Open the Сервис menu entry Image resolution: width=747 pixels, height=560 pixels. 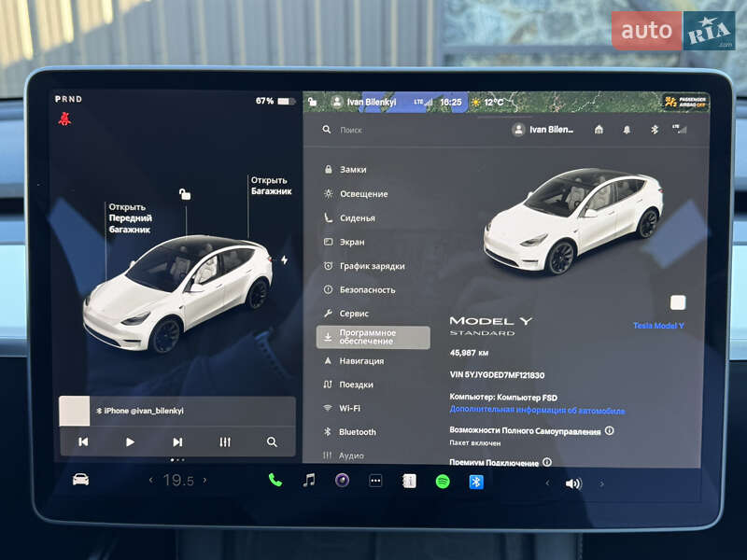coord(346,314)
